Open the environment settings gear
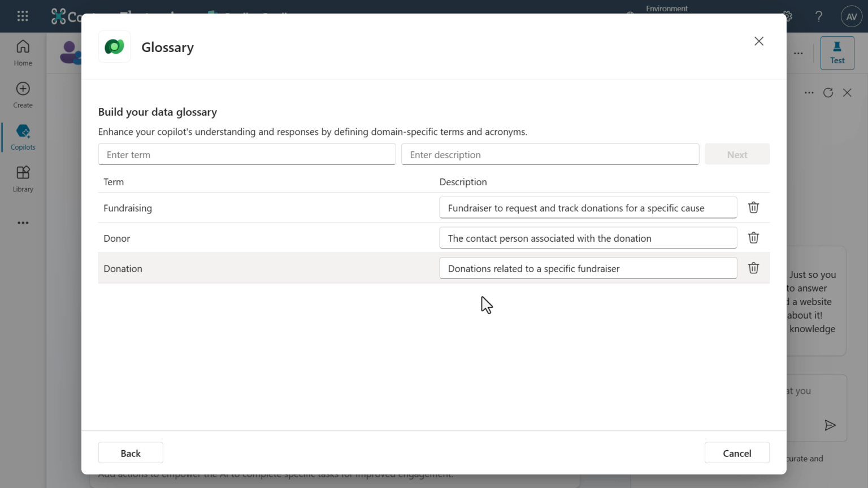 pyautogui.click(x=786, y=16)
